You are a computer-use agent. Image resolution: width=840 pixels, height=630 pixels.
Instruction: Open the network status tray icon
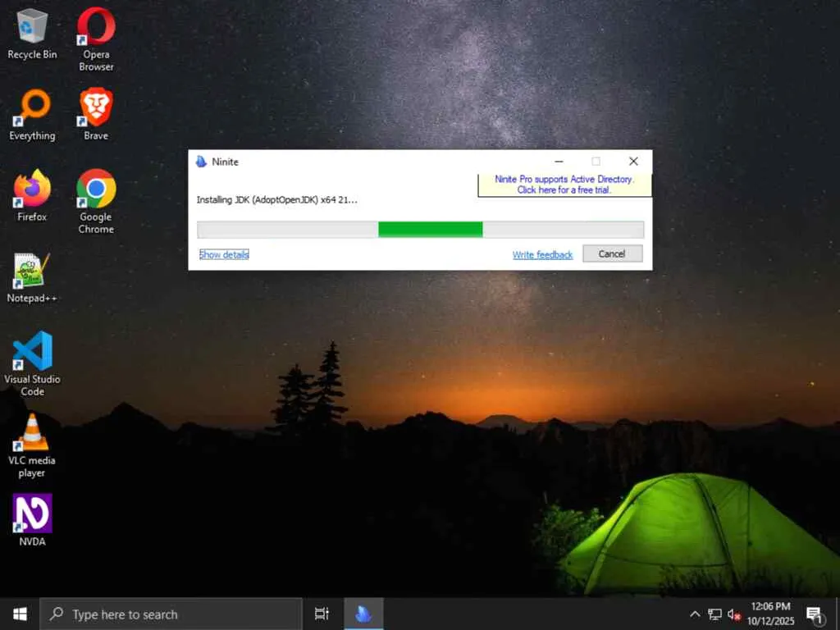click(x=714, y=614)
